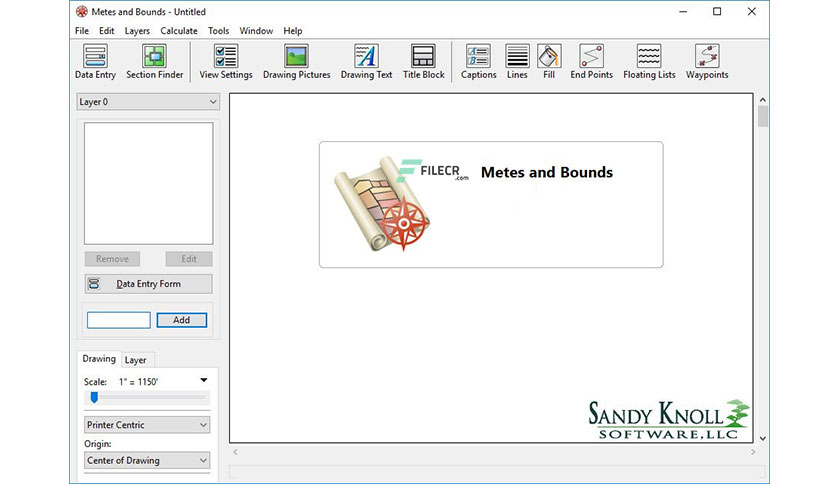836x484 pixels.
Task: Open the Scale dropdown arrow
Action: tap(204, 381)
